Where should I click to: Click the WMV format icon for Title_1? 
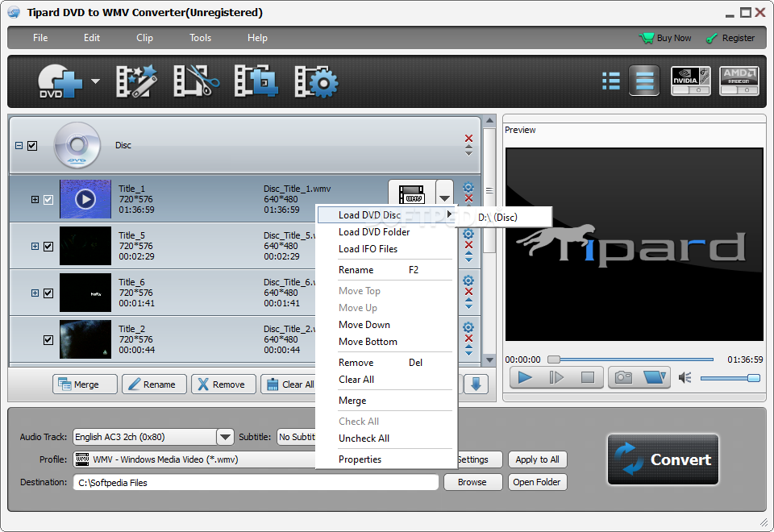pos(412,194)
